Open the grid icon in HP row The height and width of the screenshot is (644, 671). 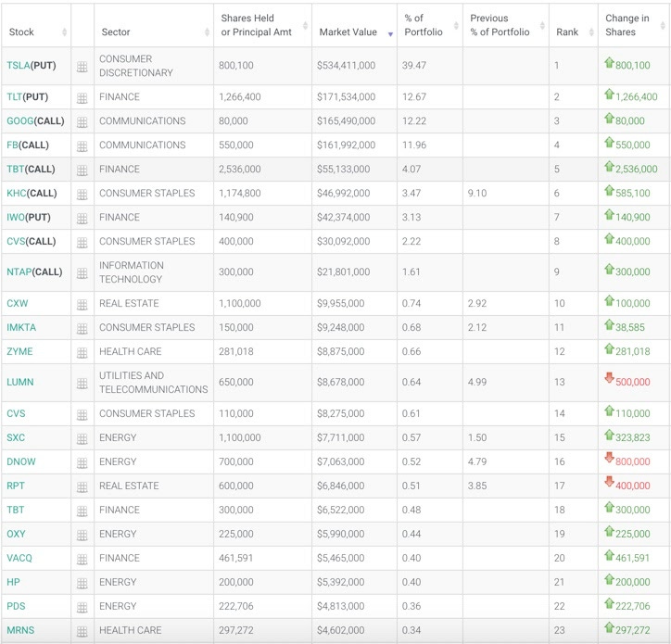click(82, 583)
